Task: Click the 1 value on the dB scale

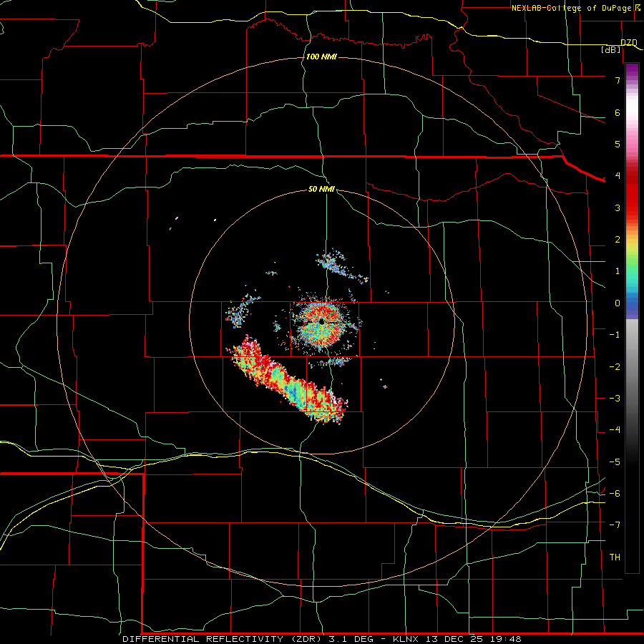Action: [x=618, y=271]
